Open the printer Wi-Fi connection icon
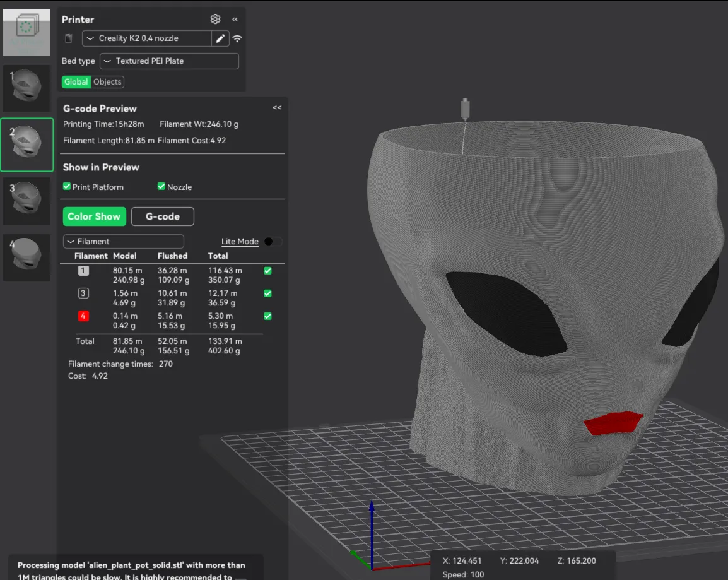 coord(237,38)
